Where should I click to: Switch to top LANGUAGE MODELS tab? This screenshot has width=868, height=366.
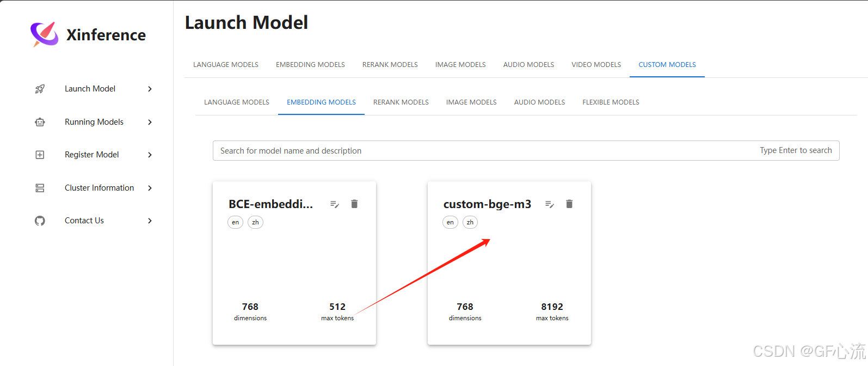pyautogui.click(x=226, y=64)
